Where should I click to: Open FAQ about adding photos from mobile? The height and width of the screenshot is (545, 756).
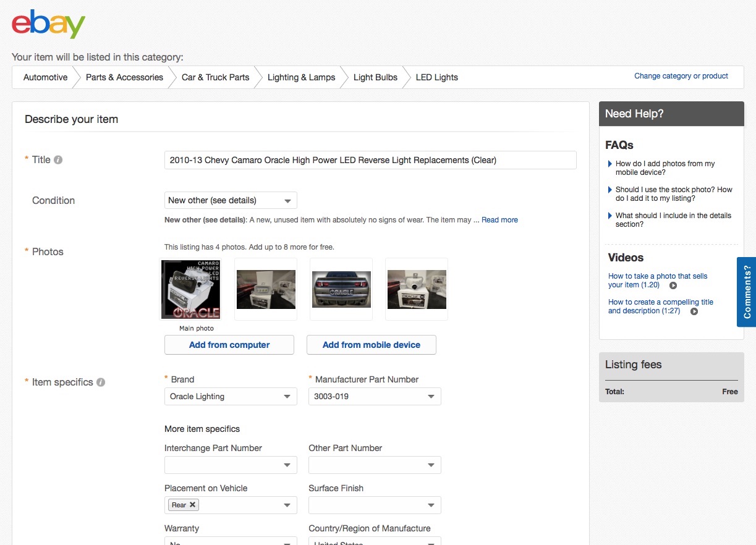pyautogui.click(x=665, y=168)
